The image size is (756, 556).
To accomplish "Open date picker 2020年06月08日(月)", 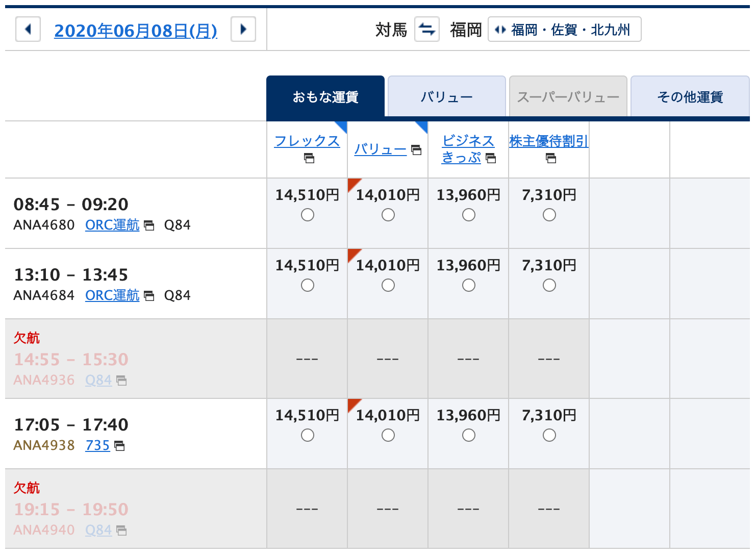I will 136,31.
